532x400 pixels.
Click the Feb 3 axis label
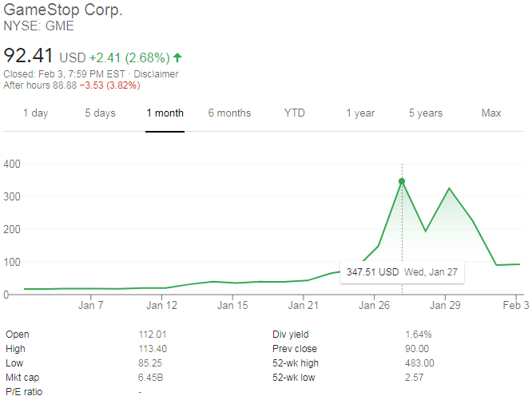(x=515, y=305)
